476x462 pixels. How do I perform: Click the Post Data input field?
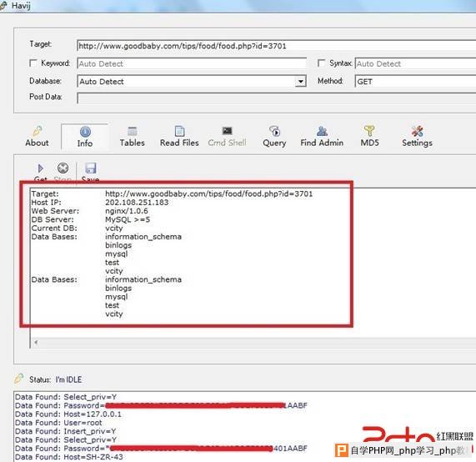coord(276,98)
